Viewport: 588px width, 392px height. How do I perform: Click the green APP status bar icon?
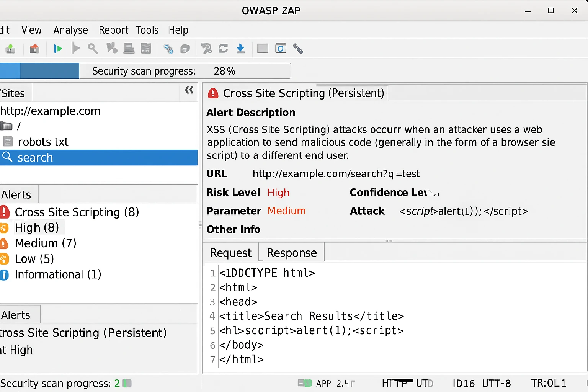[305, 383]
